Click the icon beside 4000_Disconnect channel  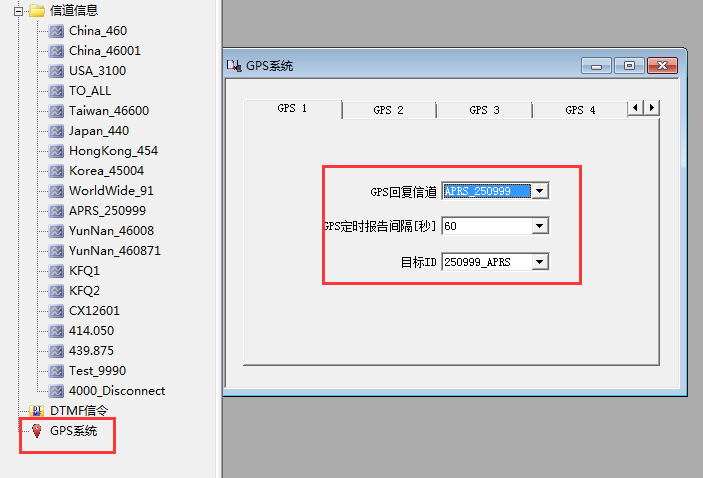pyautogui.click(x=57, y=391)
